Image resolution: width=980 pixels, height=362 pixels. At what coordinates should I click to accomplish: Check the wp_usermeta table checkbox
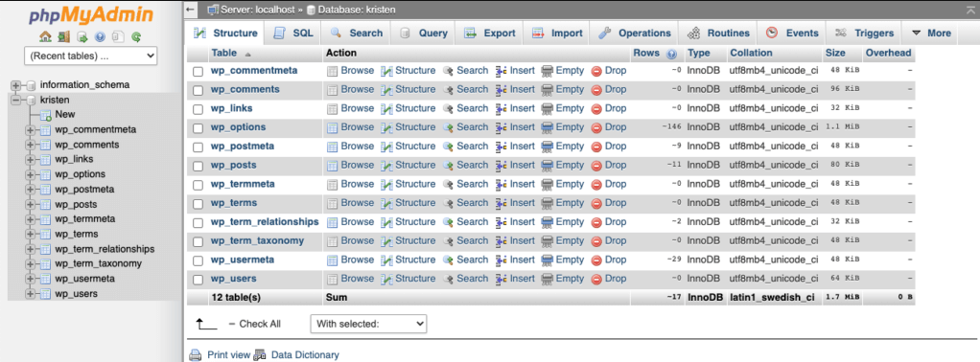point(198,260)
